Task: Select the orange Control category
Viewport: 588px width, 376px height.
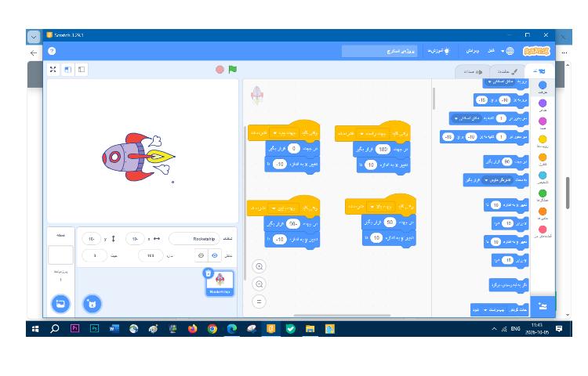Action: (543, 159)
